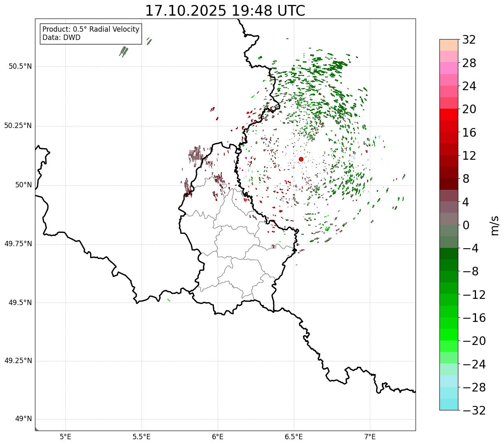Click the 6.5°E longitude label
Image resolution: width=504 pixels, height=445 pixels.
[294, 436]
